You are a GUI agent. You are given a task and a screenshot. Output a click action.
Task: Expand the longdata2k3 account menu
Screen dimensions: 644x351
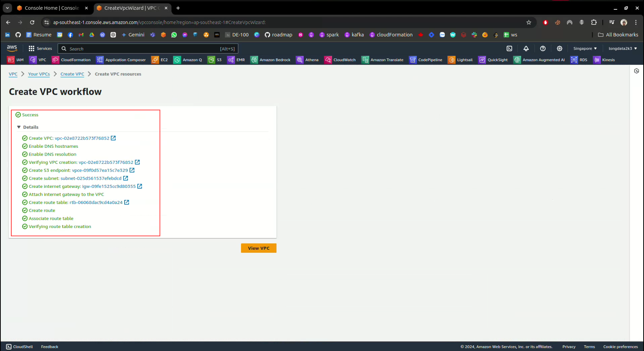click(623, 48)
